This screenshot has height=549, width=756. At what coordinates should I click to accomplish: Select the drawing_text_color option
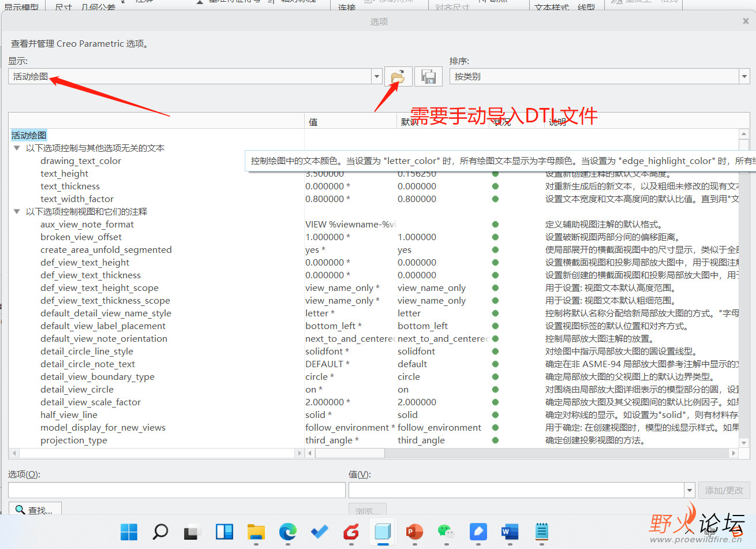pos(81,161)
